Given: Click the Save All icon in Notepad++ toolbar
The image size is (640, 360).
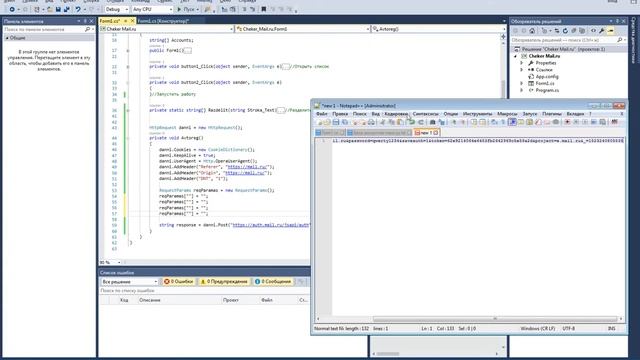Looking at the screenshot, I should pyautogui.click(x=345, y=122).
